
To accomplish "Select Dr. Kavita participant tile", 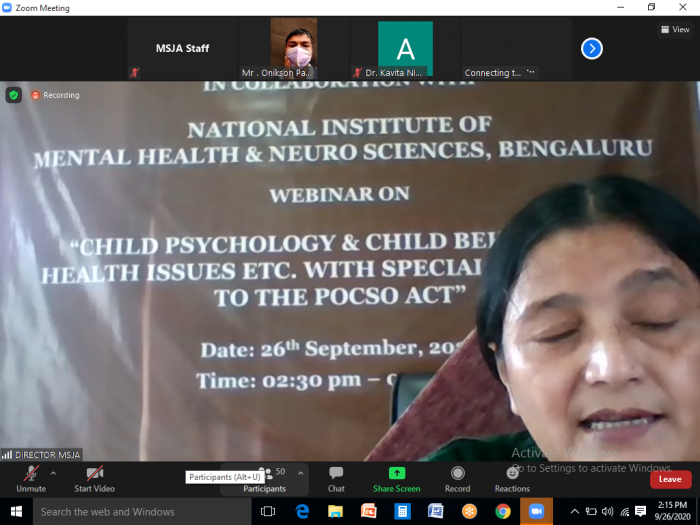I will pos(405,48).
